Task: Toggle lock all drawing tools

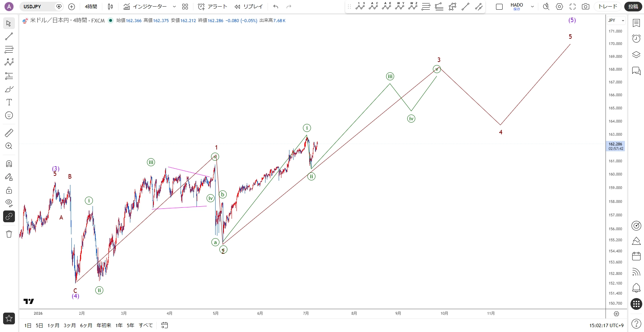Action: coord(9,190)
